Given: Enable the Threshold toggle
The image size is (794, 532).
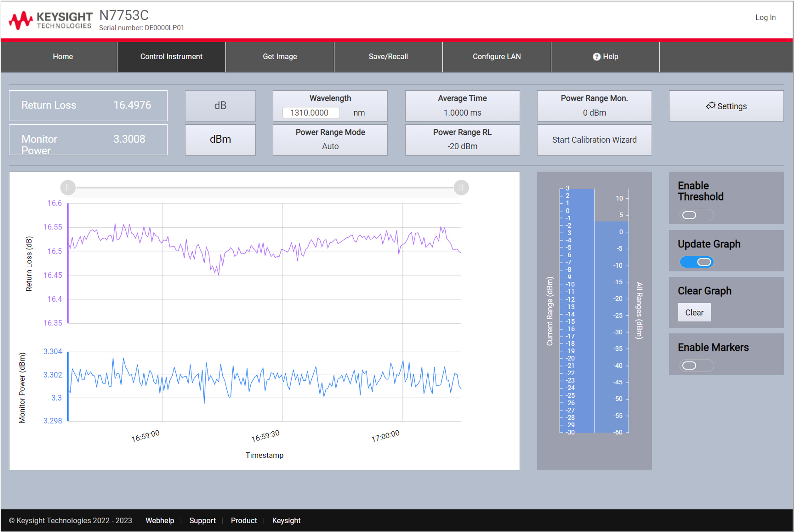Looking at the screenshot, I should tap(696, 215).
